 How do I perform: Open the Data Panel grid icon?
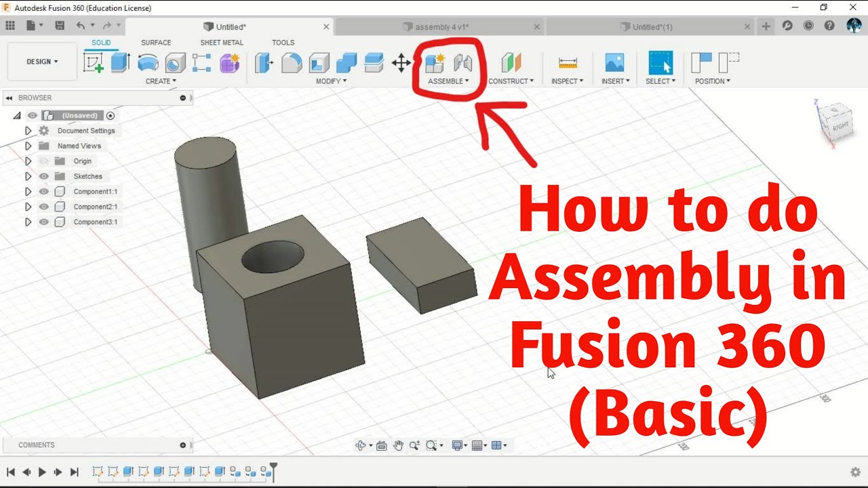[x=10, y=26]
